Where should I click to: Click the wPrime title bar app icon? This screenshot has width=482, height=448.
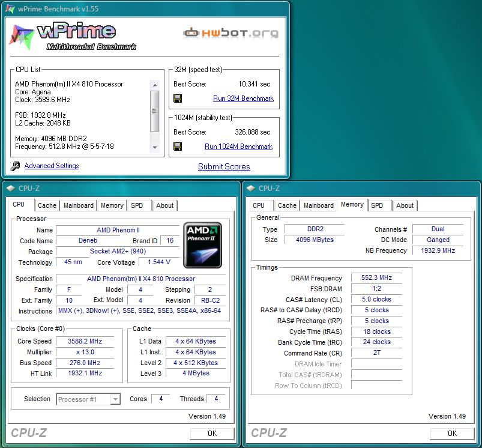click(10, 8)
